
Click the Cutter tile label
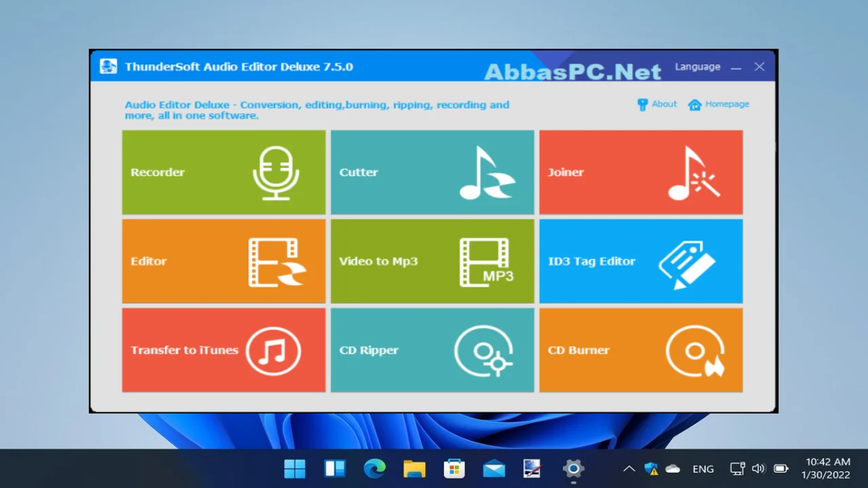pos(359,172)
